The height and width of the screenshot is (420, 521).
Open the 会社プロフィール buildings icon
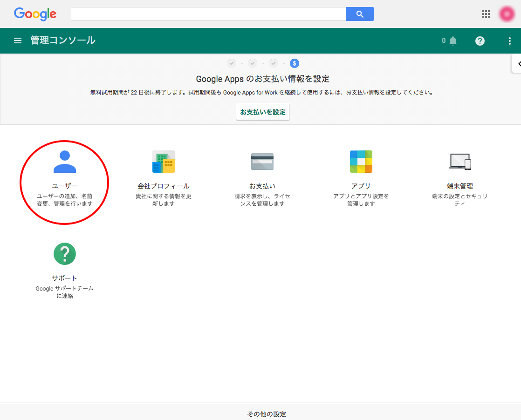pos(164,162)
